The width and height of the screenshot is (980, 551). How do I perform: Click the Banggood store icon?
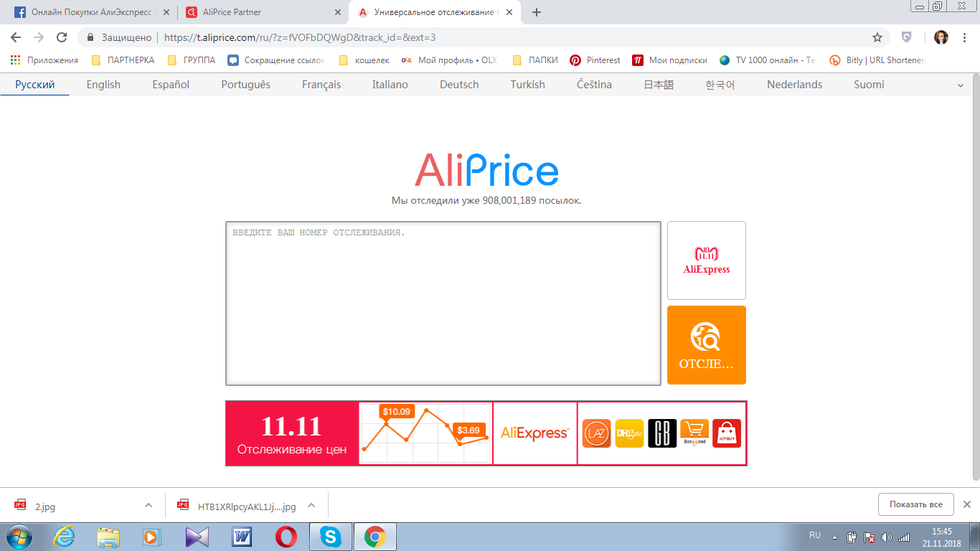(694, 433)
